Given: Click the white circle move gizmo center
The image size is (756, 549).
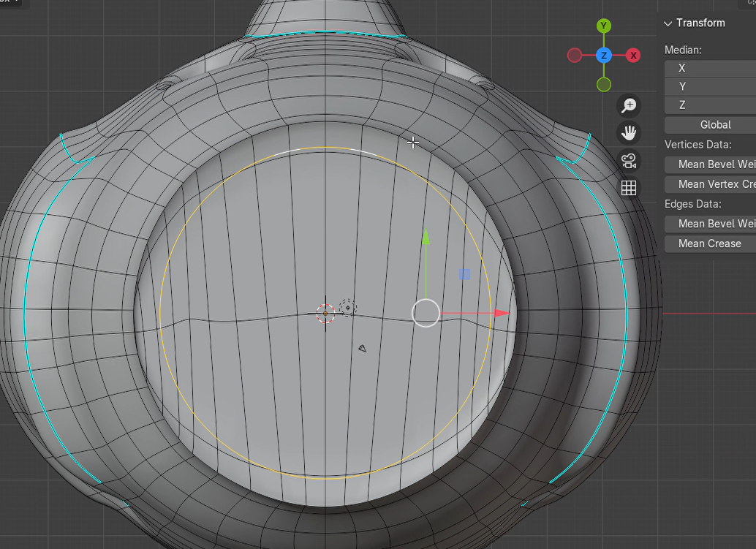Looking at the screenshot, I should point(426,314).
